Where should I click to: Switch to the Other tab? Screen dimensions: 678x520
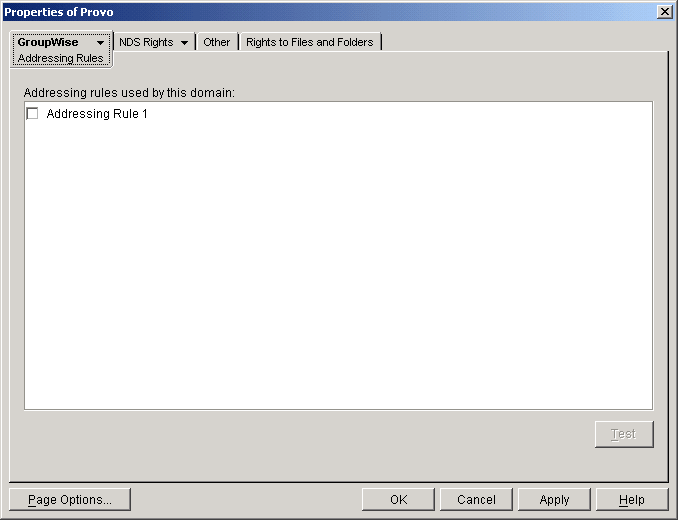pos(217,42)
